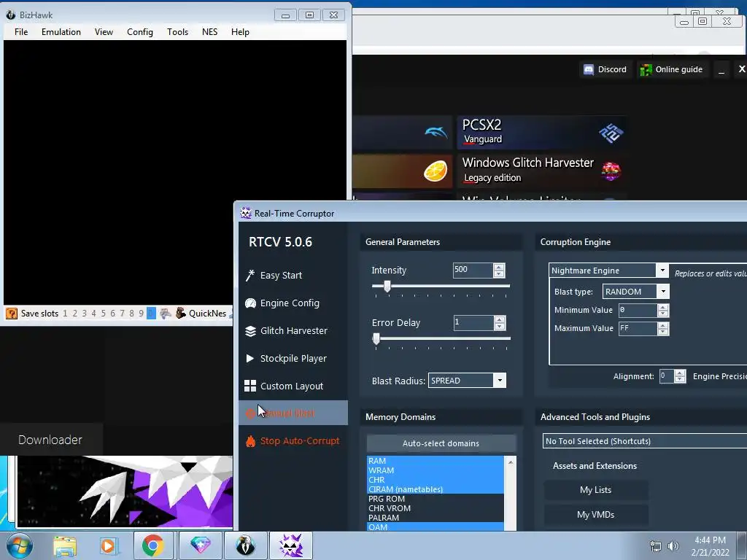Click the Online guide icon

tap(646, 69)
